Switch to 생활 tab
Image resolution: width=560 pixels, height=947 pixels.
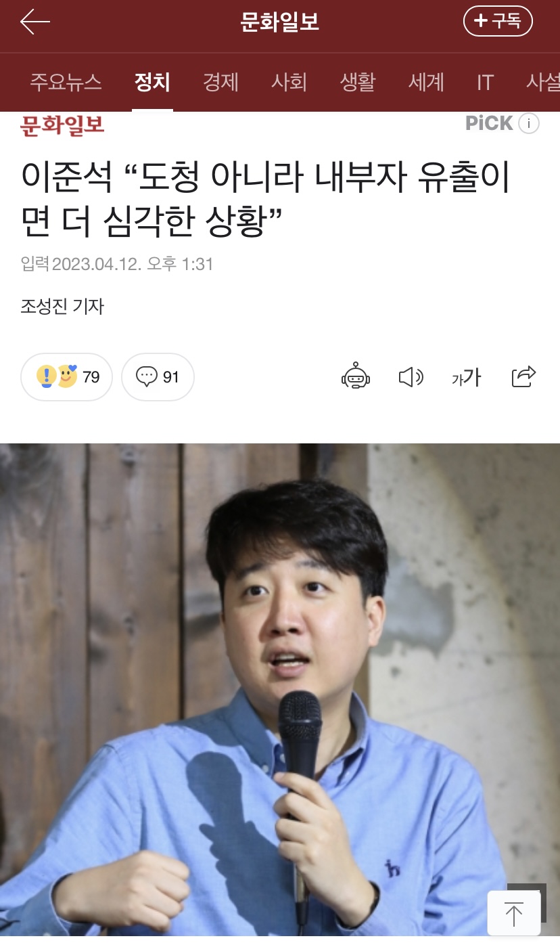(x=358, y=83)
